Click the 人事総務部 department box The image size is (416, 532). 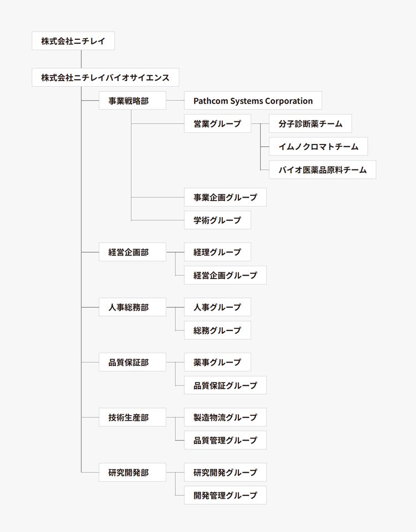tap(132, 307)
